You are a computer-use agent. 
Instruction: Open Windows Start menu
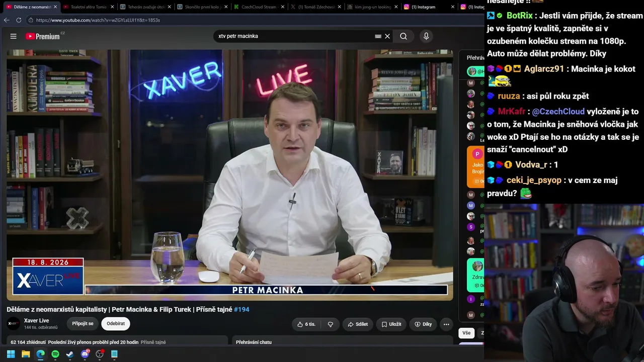(x=11, y=354)
